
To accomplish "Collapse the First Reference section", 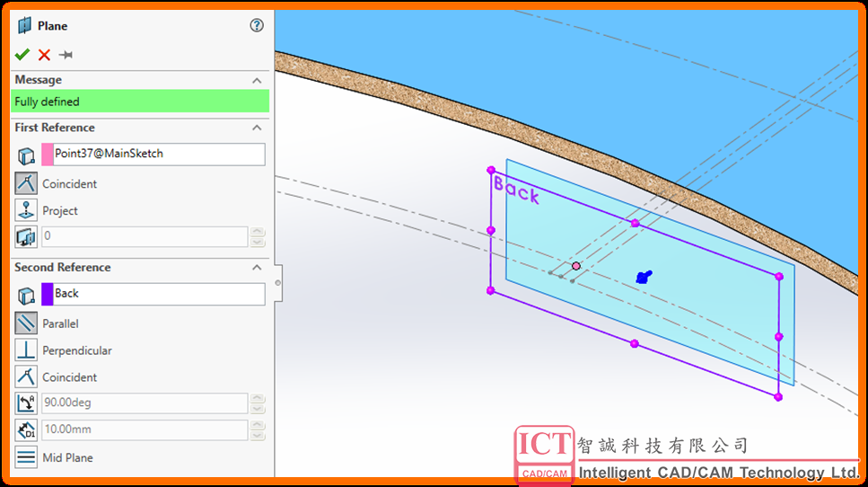I will 257,128.
